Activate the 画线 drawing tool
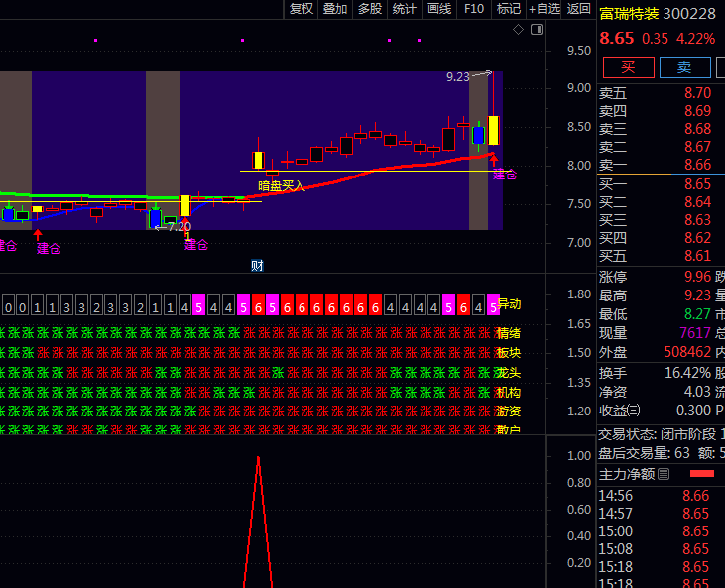The height and width of the screenshot is (588, 725). point(439,9)
